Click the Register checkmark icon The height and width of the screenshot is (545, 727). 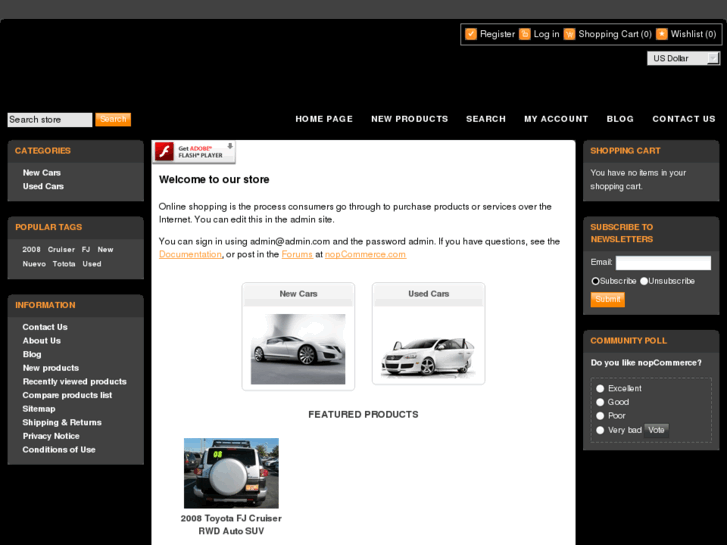coord(471,34)
